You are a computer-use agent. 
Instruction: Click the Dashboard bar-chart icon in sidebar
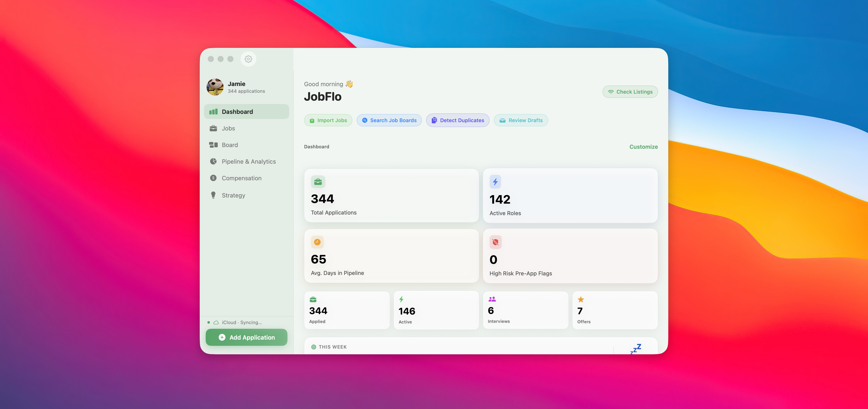coord(213,112)
